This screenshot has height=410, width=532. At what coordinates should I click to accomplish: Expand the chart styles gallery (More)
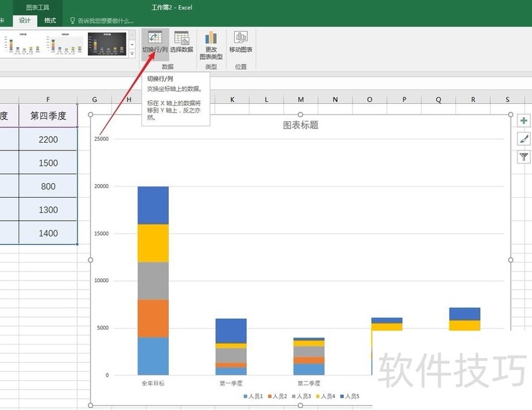[132, 54]
